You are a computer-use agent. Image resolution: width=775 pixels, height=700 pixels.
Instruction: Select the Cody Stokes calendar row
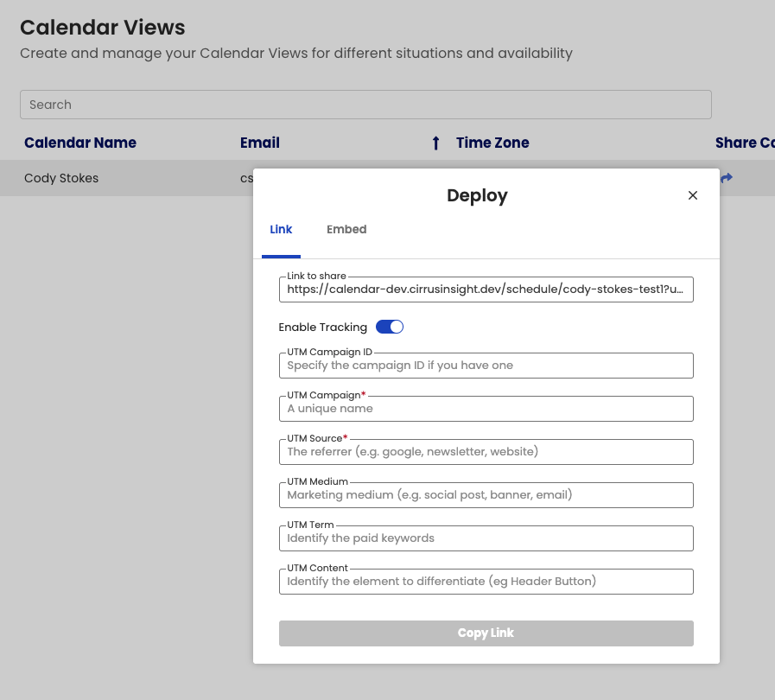click(x=61, y=178)
